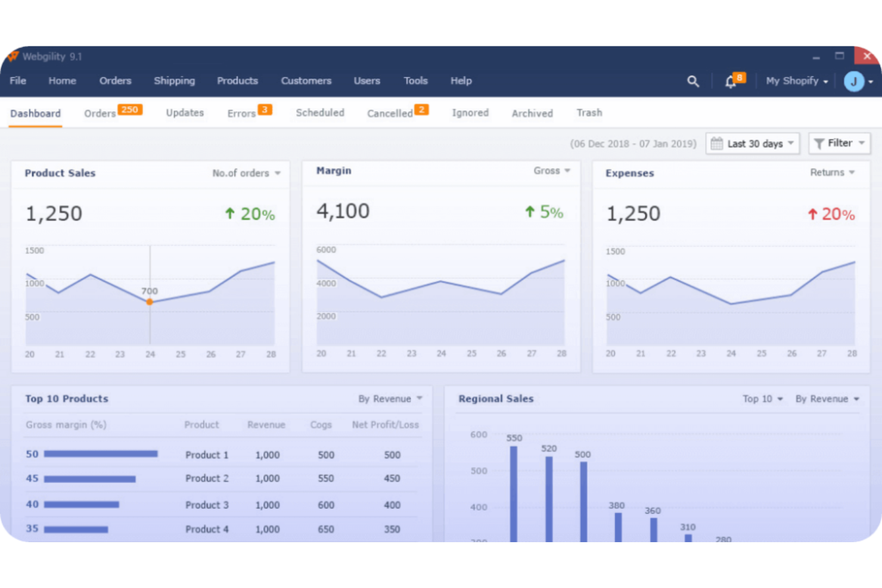This screenshot has width=882, height=588.
Task: Open the Users menu
Action: 367,80
